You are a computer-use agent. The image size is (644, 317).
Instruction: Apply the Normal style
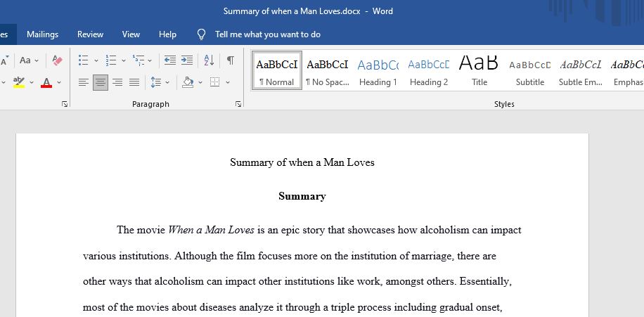click(x=277, y=70)
